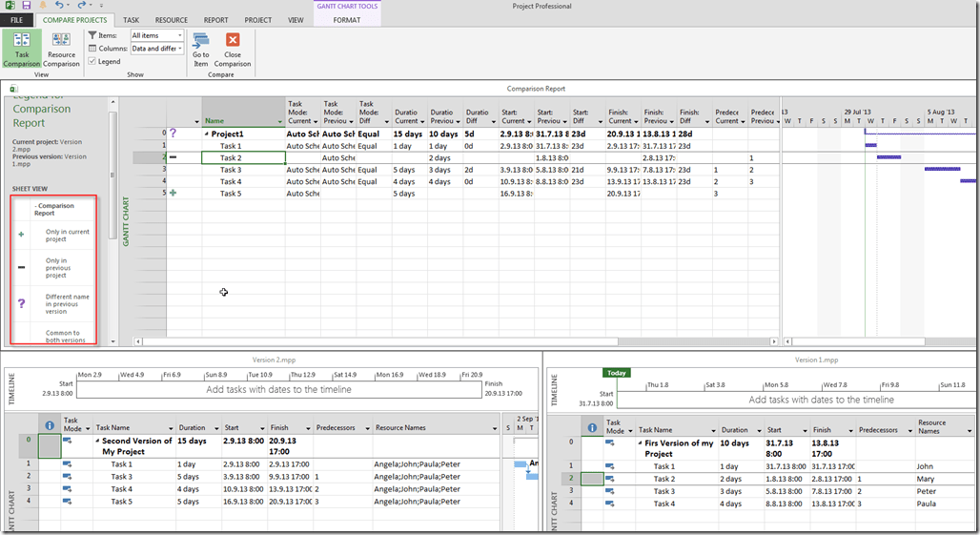Open the FILE tab
980x535 pixels.
click(x=17, y=20)
